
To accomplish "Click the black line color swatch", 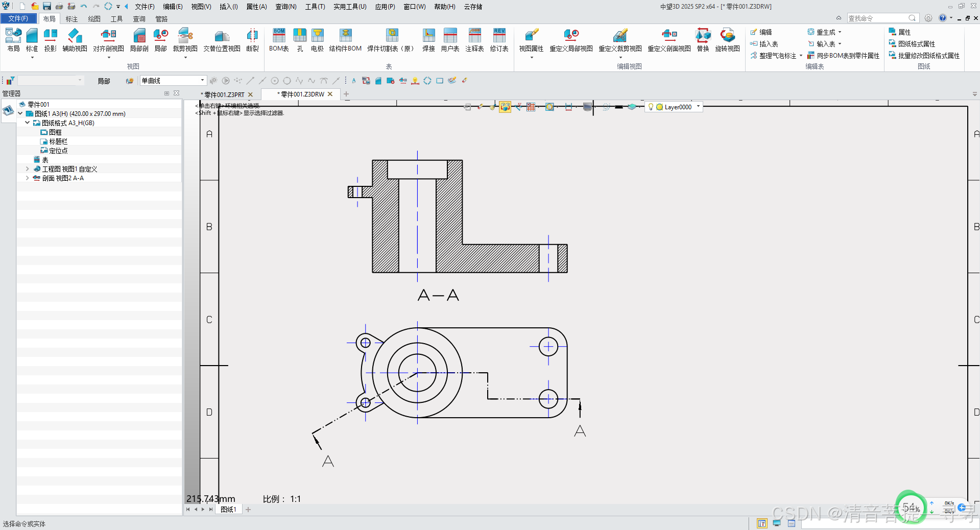I will coord(619,107).
